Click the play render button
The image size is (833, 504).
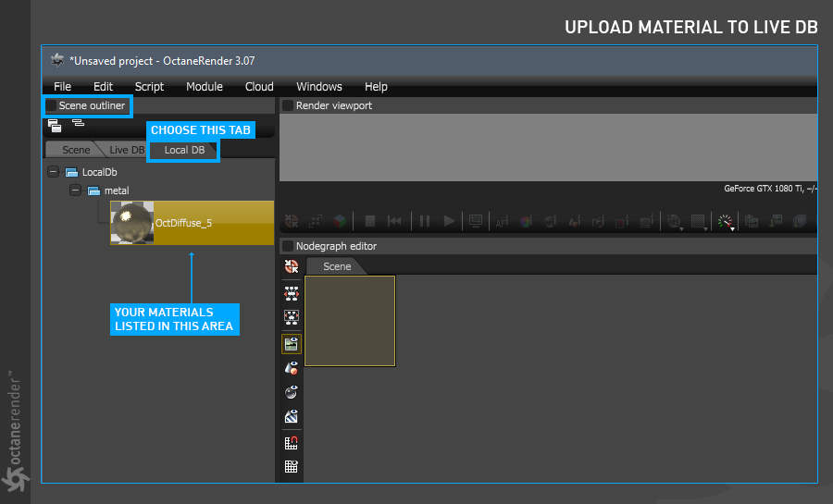click(x=449, y=221)
